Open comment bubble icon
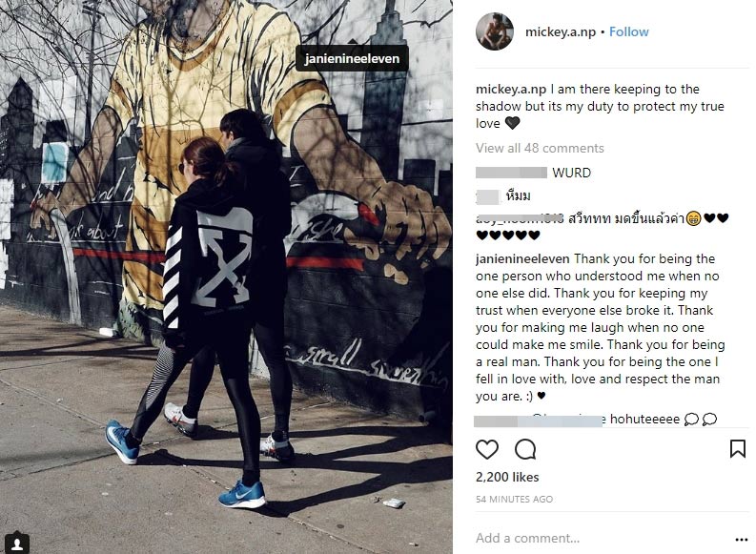The height and width of the screenshot is (554, 756). (x=525, y=449)
